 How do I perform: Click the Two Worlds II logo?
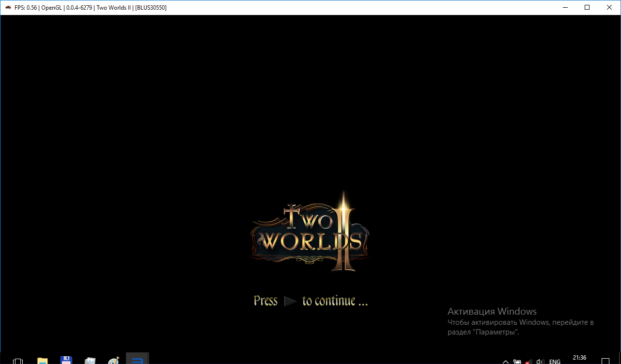click(310, 231)
